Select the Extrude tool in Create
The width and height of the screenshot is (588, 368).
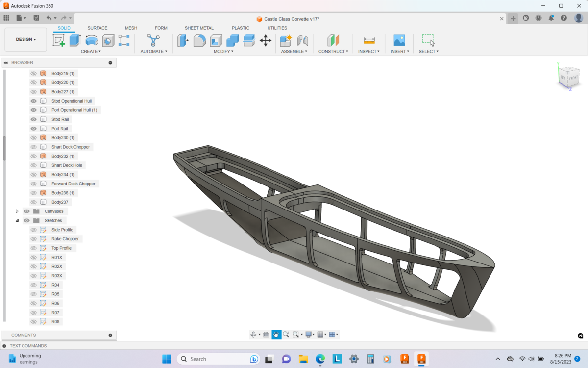[x=75, y=40]
